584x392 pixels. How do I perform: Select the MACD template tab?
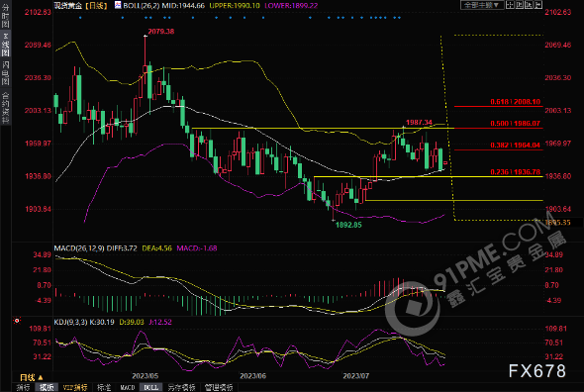(x=128, y=387)
